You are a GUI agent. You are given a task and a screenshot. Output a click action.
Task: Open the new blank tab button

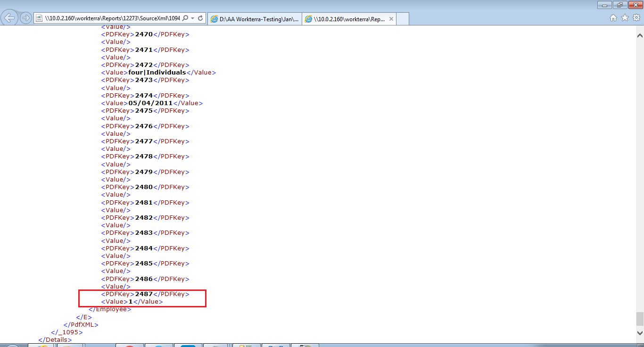click(403, 19)
